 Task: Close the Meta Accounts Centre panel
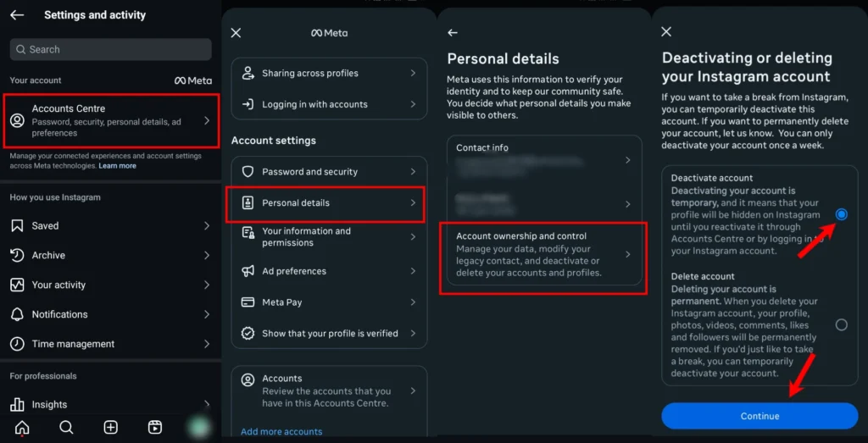(x=236, y=32)
